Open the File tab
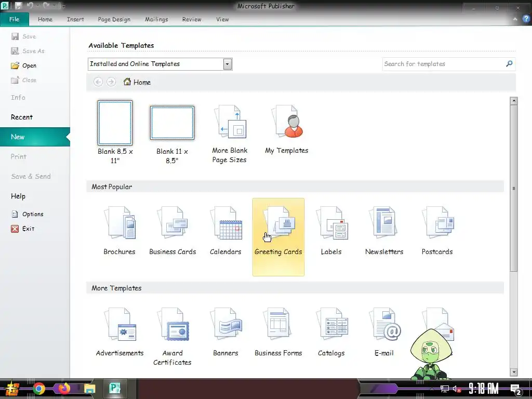Viewport: 532px width, 399px height. click(14, 19)
